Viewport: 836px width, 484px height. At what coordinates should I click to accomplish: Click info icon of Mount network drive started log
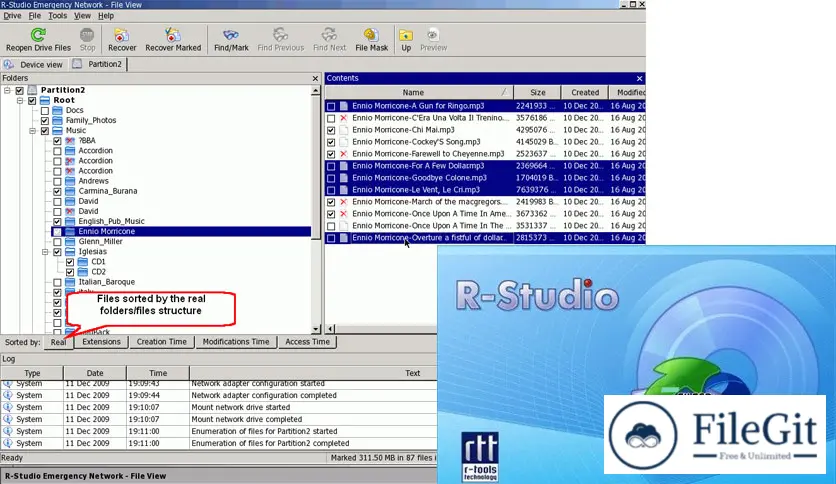coord(7,407)
